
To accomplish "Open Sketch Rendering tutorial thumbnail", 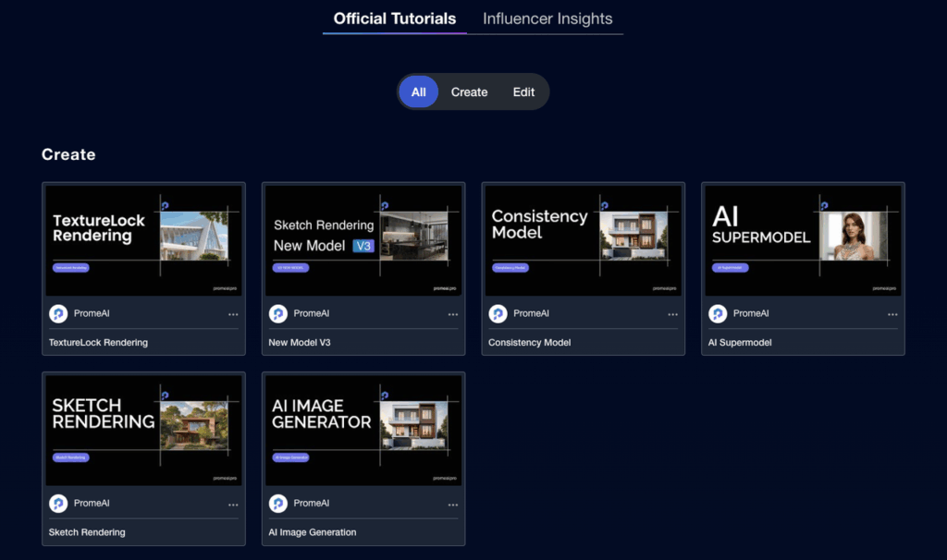I will pyautogui.click(x=143, y=431).
